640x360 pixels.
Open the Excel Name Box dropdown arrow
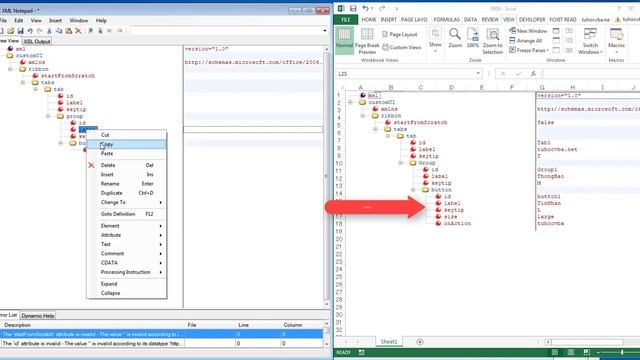(x=478, y=73)
